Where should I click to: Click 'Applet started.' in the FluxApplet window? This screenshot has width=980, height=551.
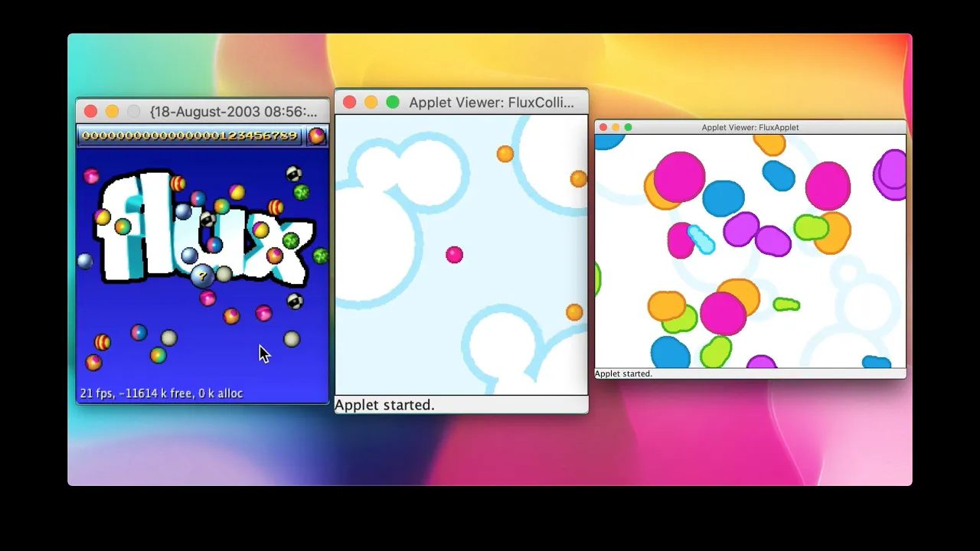point(623,374)
